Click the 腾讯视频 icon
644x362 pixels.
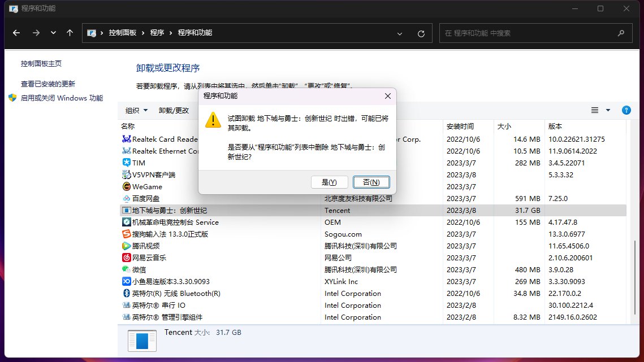[127, 246]
